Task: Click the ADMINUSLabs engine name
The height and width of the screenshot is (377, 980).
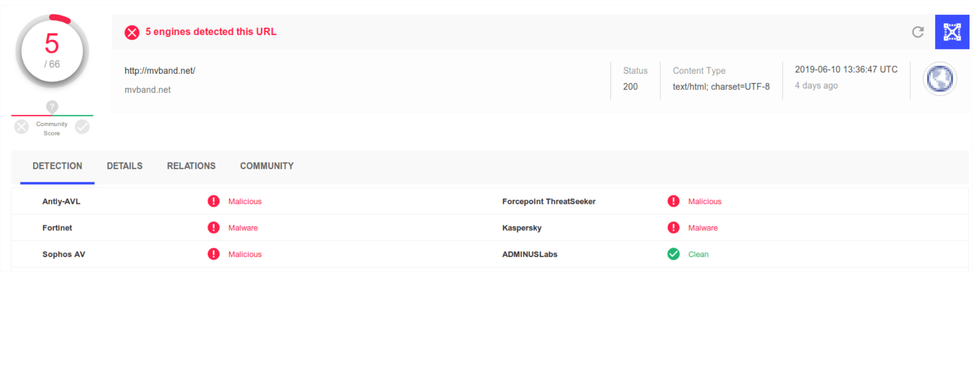Action: coord(529,254)
